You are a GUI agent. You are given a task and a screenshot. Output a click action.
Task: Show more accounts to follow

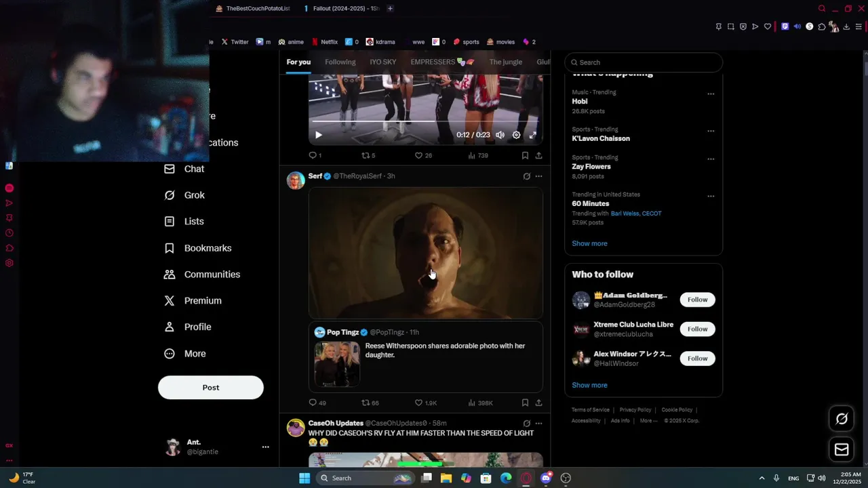point(589,385)
